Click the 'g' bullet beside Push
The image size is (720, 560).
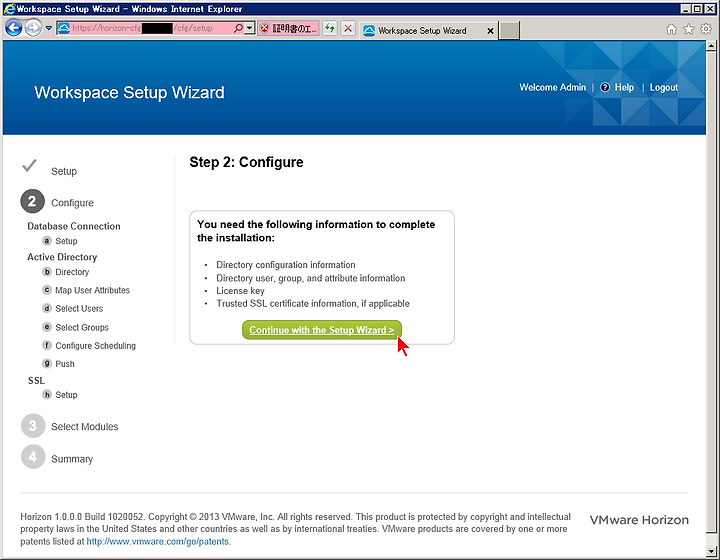pyautogui.click(x=47, y=364)
